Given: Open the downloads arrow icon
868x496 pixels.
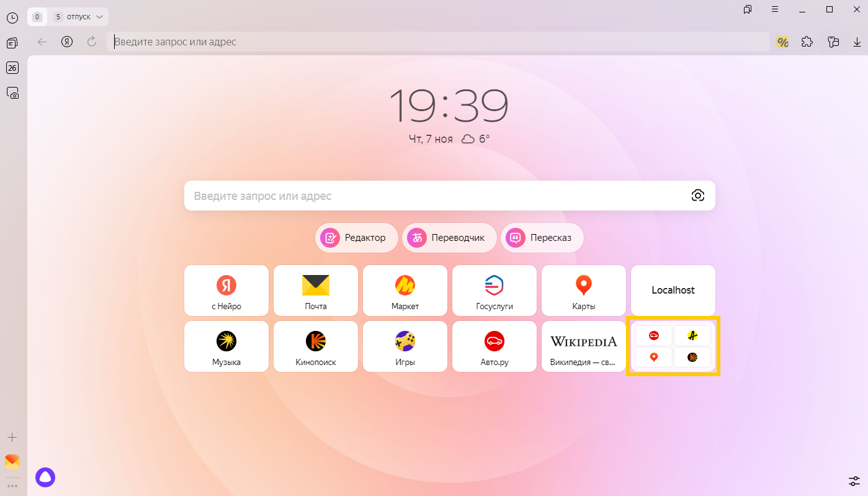Looking at the screenshot, I should coord(857,42).
